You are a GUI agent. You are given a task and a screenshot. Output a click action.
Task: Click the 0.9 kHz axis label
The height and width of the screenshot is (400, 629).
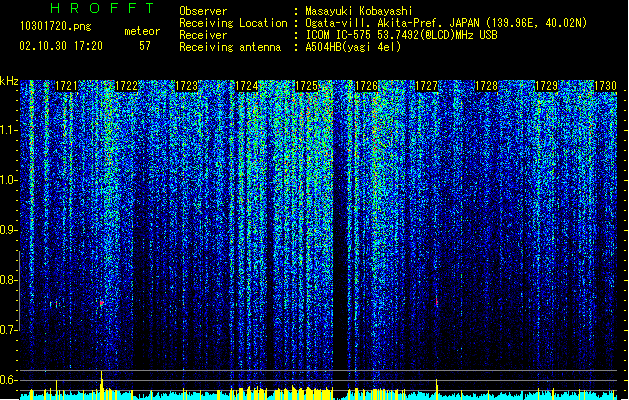click(x=9, y=230)
